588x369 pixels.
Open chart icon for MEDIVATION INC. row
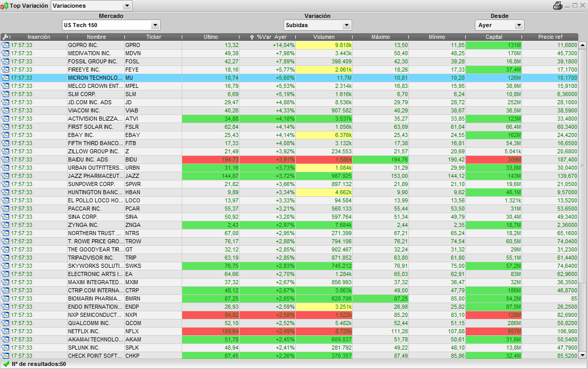coord(5,54)
